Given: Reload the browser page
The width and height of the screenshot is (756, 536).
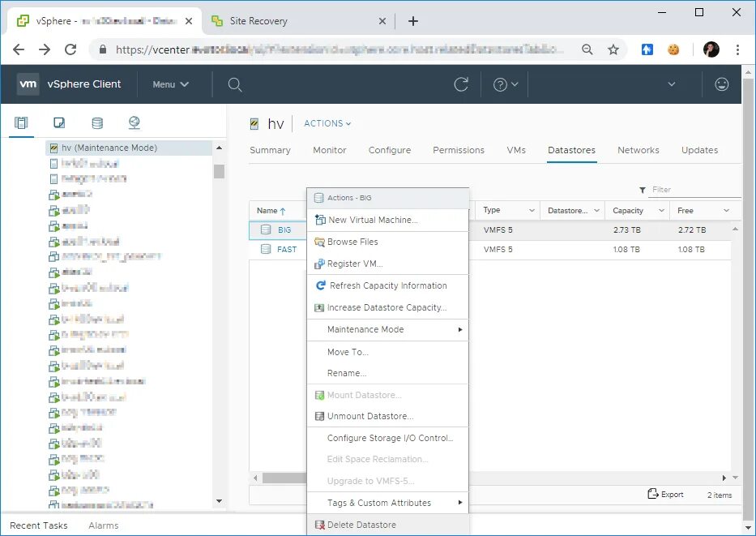Looking at the screenshot, I should tap(70, 49).
